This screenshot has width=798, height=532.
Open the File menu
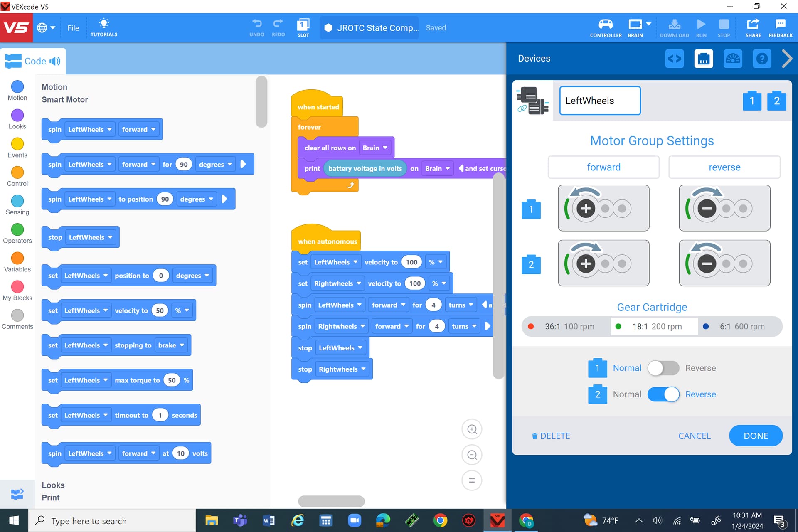pyautogui.click(x=73, y=28)
